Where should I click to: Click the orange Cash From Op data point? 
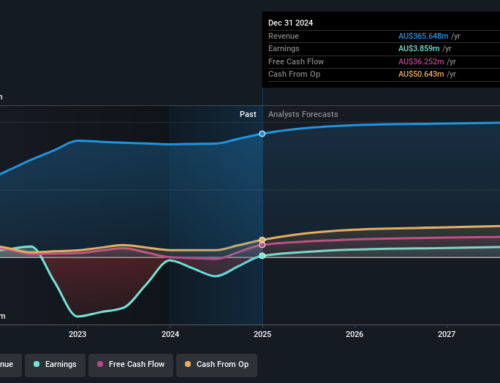(262, 240)
